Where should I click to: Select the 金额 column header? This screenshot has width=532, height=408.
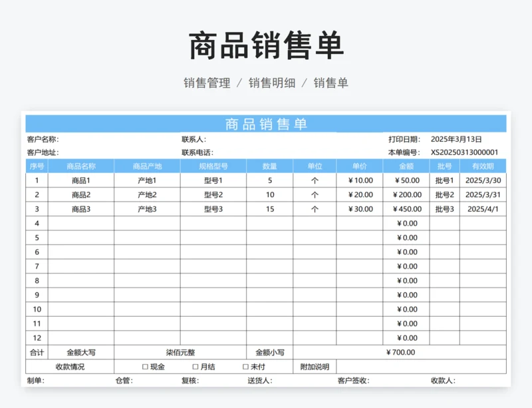406,166
